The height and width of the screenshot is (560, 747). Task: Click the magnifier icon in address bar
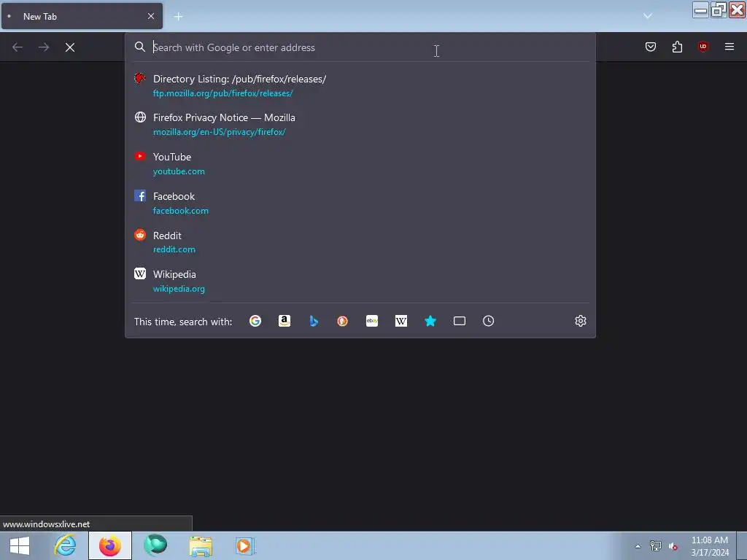(139, 47)
